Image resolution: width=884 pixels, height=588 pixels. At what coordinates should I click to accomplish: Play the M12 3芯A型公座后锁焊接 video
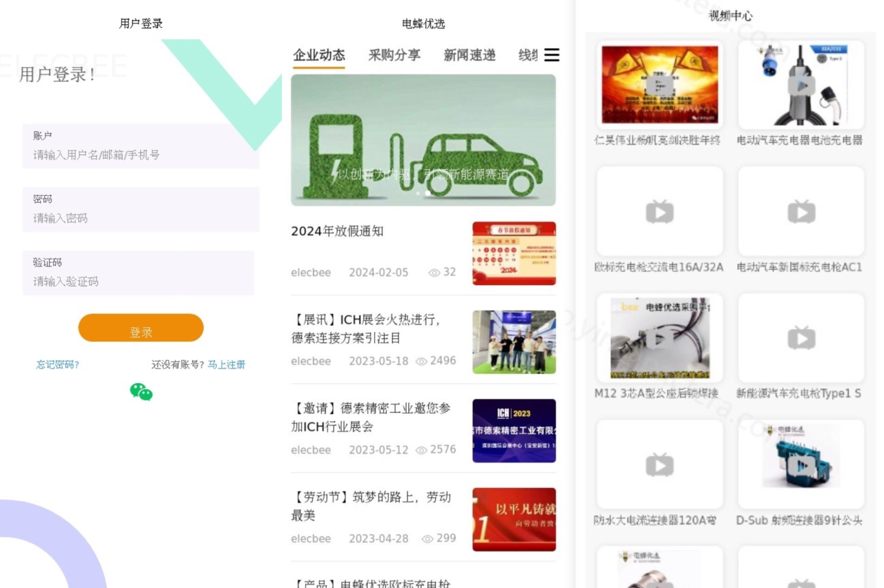[660, 338]
